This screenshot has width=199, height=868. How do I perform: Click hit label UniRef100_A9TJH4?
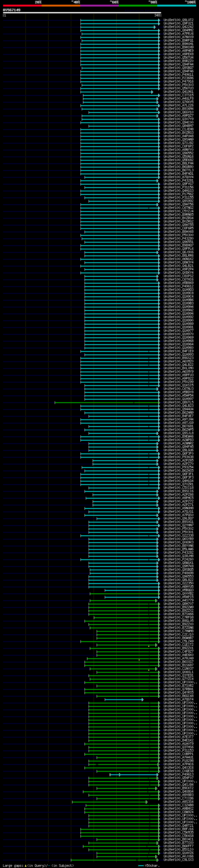179,419
